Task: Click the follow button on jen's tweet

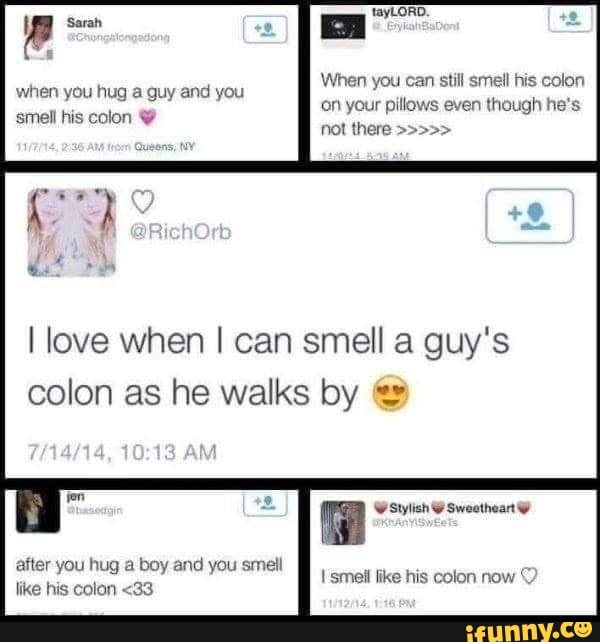Action: click(265, 502)
